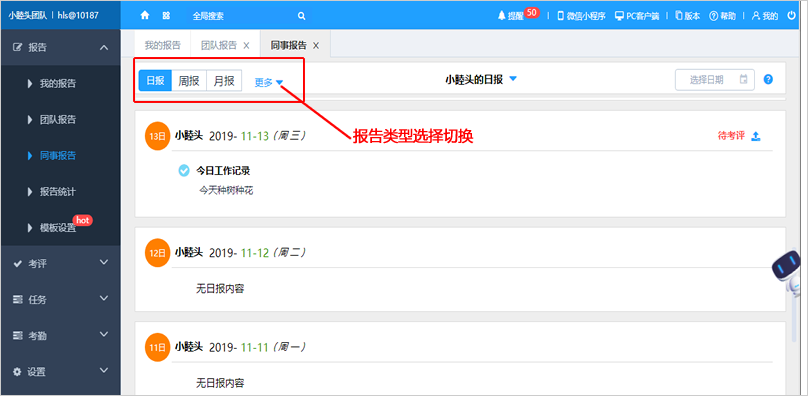Close the 同事报告 tab
808x396 pixels.
tap(316, 45)
